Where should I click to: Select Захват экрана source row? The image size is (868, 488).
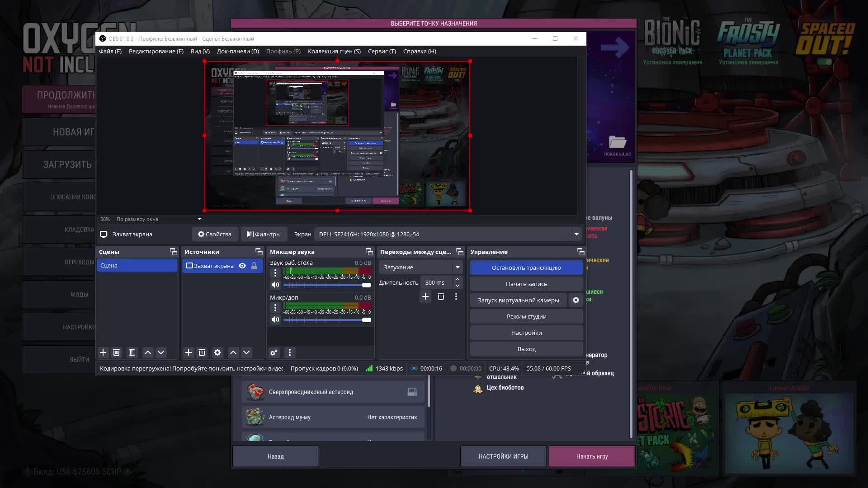(x=222, y=266)
